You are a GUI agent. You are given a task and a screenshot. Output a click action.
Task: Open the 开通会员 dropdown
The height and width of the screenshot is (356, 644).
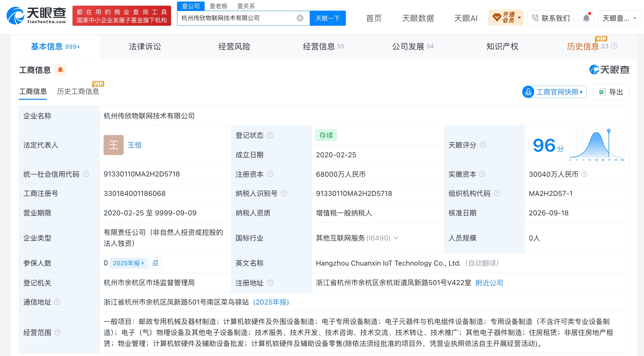pos(505,18)
